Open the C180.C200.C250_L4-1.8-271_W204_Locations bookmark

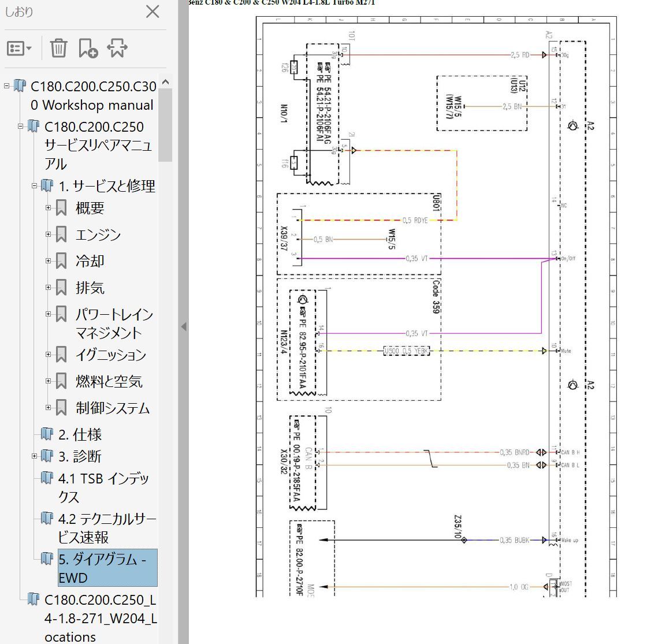coord(101,619)
